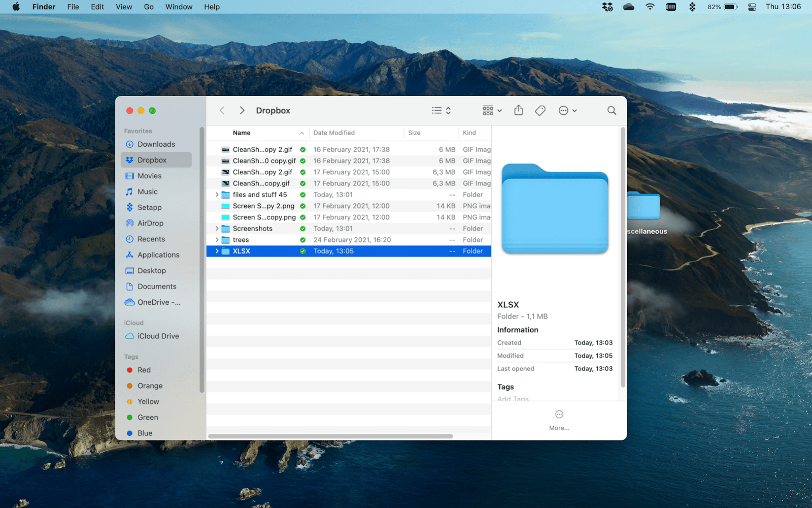Open Movies folder in sidebar
Screen dimensions: 812x508
[x=156, y=176]
